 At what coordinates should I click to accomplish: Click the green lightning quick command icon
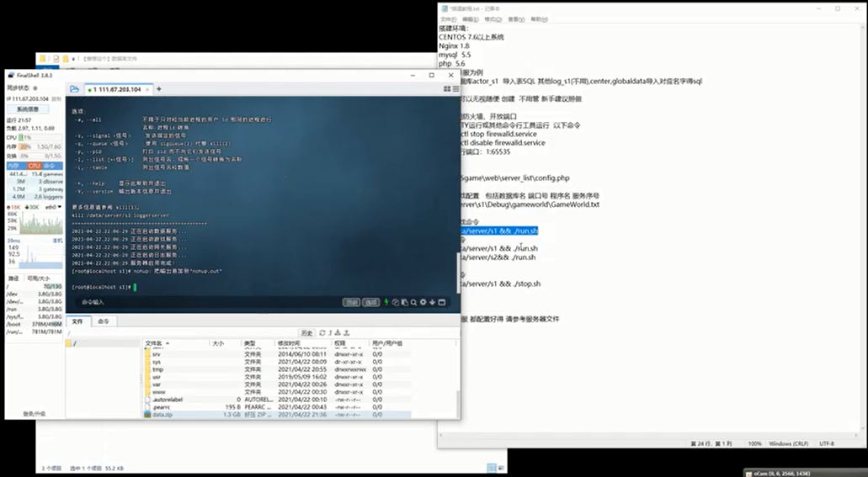point(386,302)
